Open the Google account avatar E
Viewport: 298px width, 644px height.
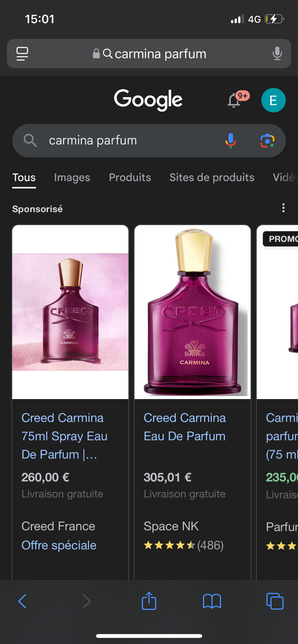pos(273,100)
